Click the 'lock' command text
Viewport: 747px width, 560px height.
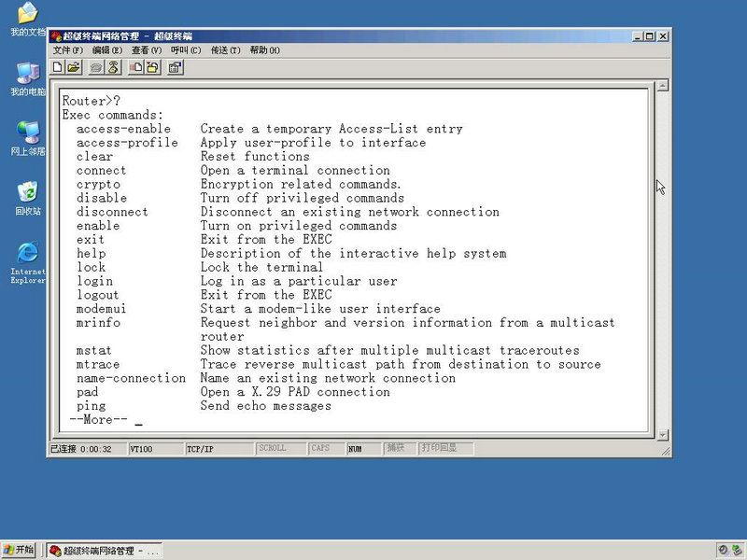(x=91, y=267)
